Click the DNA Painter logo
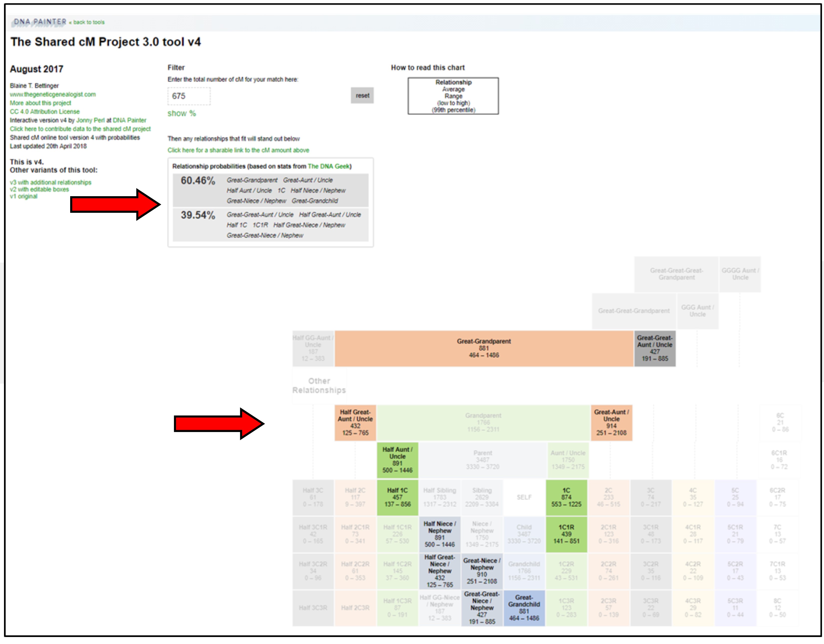 tap(40, 22)
